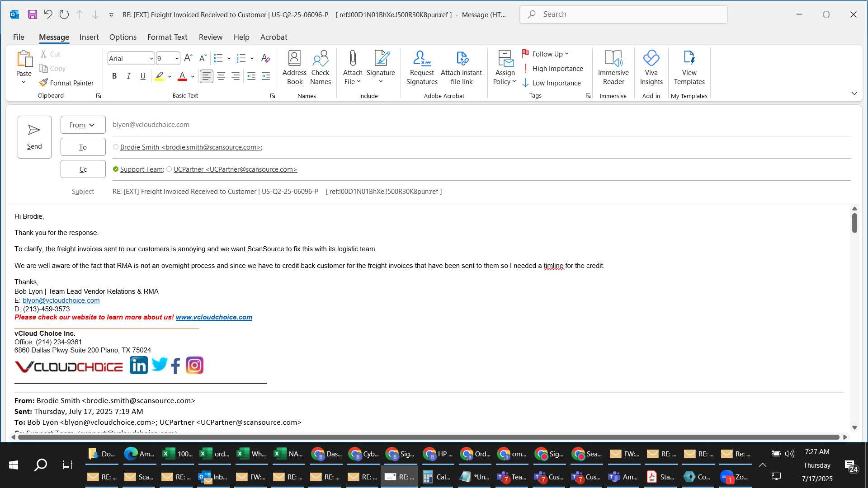Viewport: 868px width, 488px height.
Task: Switch to the Acrobat tab
Action: tap(274, 37)
